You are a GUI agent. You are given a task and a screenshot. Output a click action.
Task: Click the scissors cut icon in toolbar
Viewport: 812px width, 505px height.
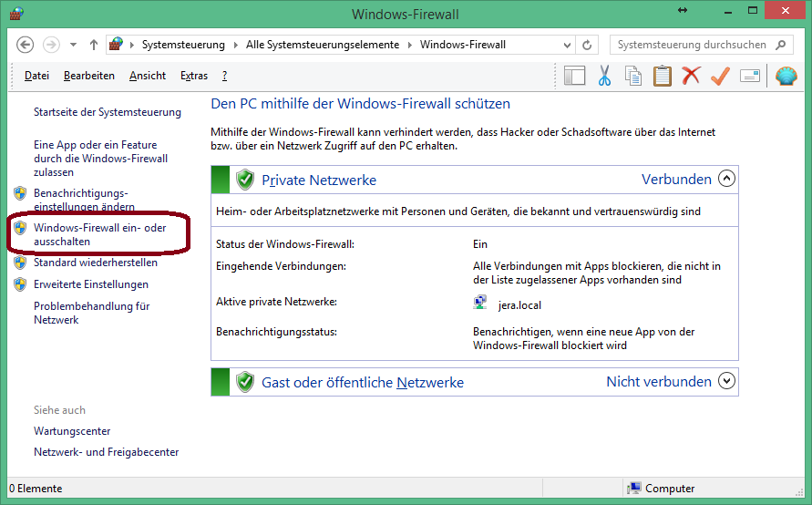tap(603, 77)
